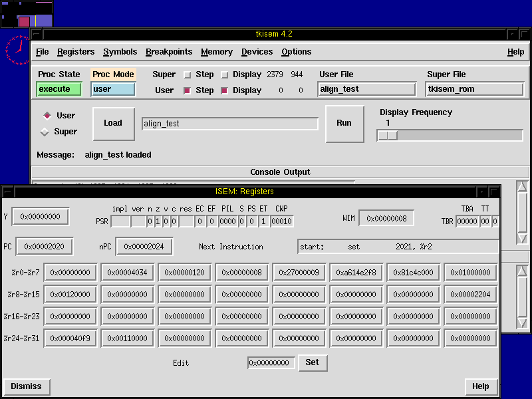Select register value 0xa614e2f8

pos(356,273)
